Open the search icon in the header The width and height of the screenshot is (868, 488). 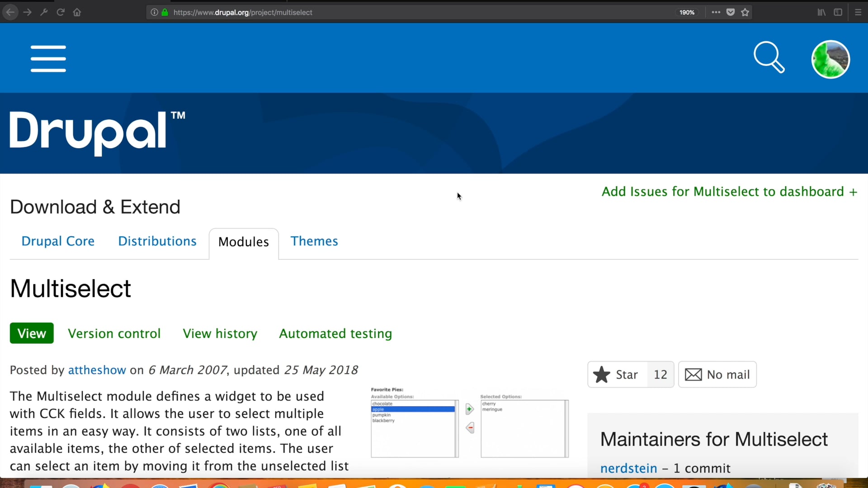click(x=769, y=57)
